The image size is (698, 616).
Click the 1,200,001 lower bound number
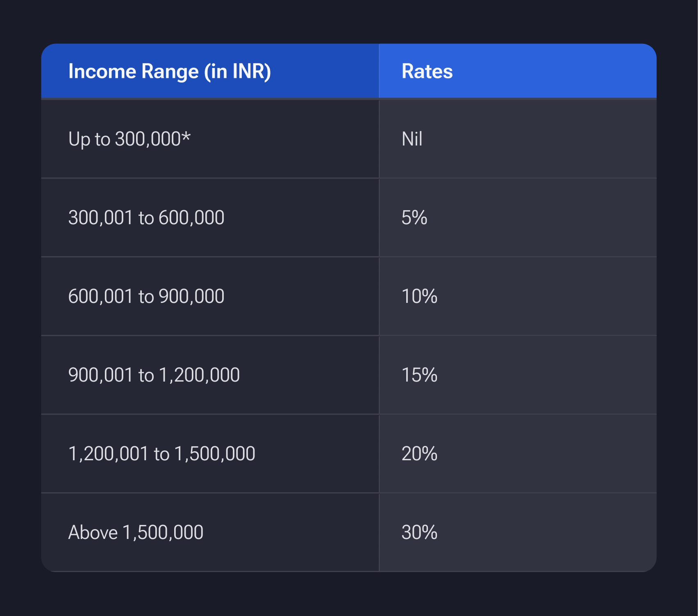pyautogui.click(x=108, y=454)
